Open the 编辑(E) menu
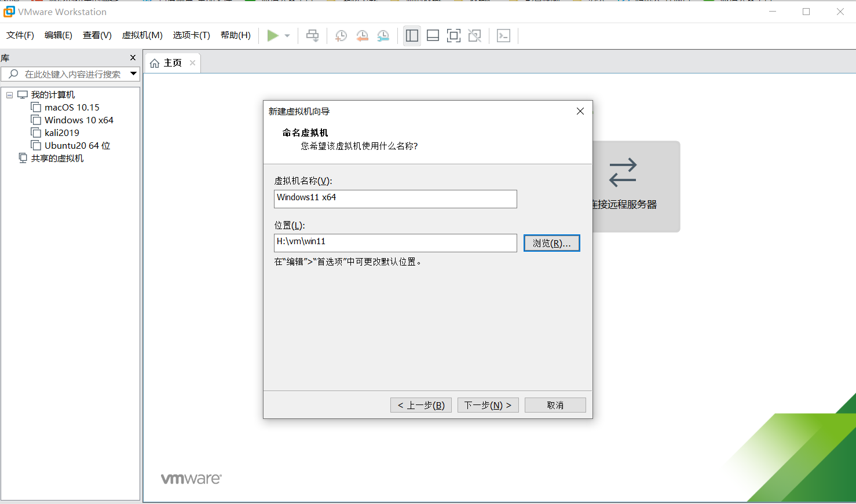Image resolution: width=856 pixels, height=504 pixels. (x=58, y=35)
